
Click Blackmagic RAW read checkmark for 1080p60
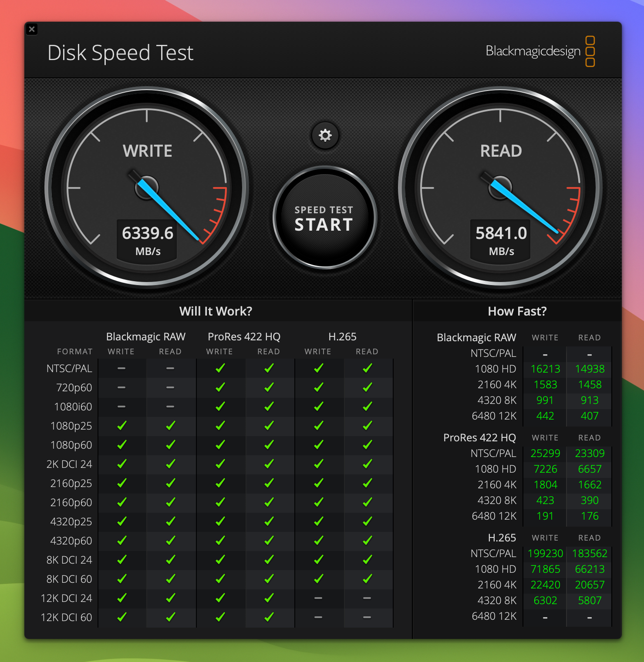171,445
